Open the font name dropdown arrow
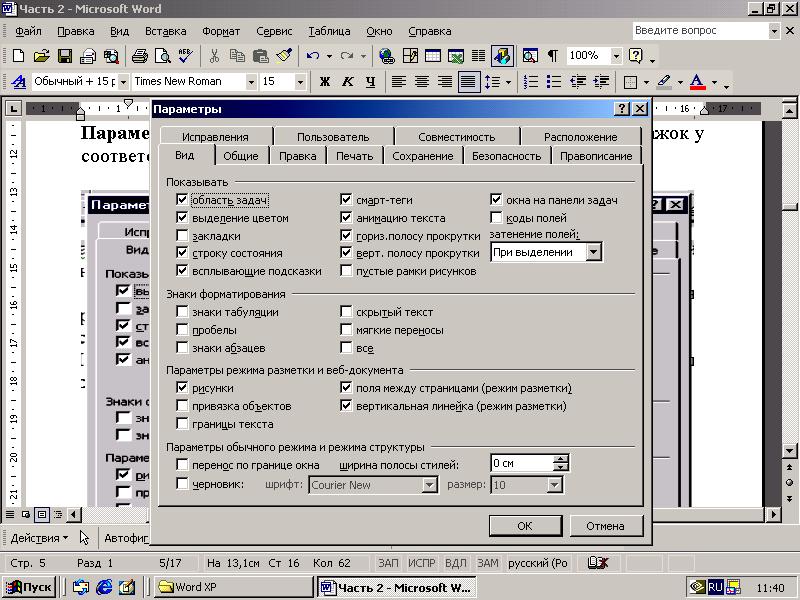The width and height of the screenshot is (800, 600). 251,82
